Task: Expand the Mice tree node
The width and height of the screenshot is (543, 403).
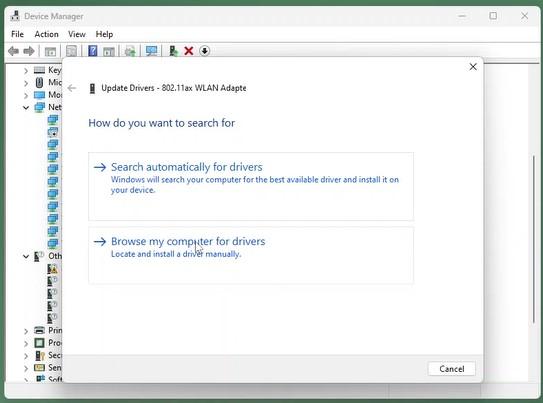Action: click(26, 83)
